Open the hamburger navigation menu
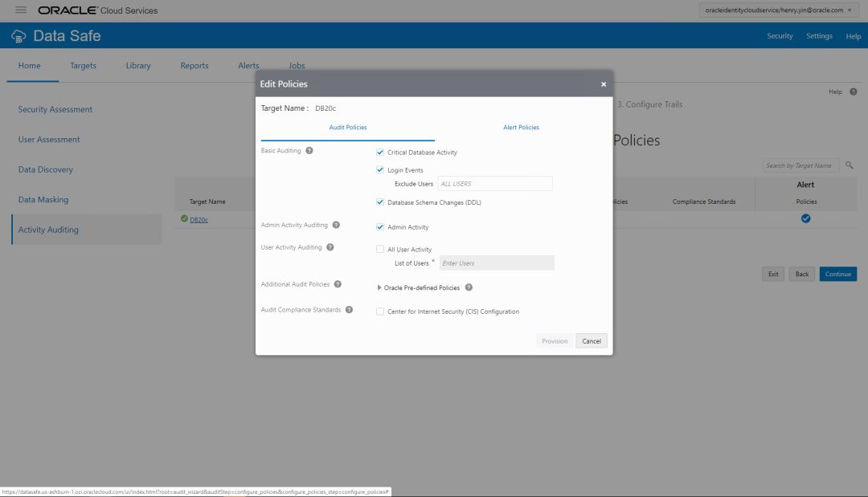Image resolution: width=868 pixels, height=497 pixels. (x=21, y=10)
